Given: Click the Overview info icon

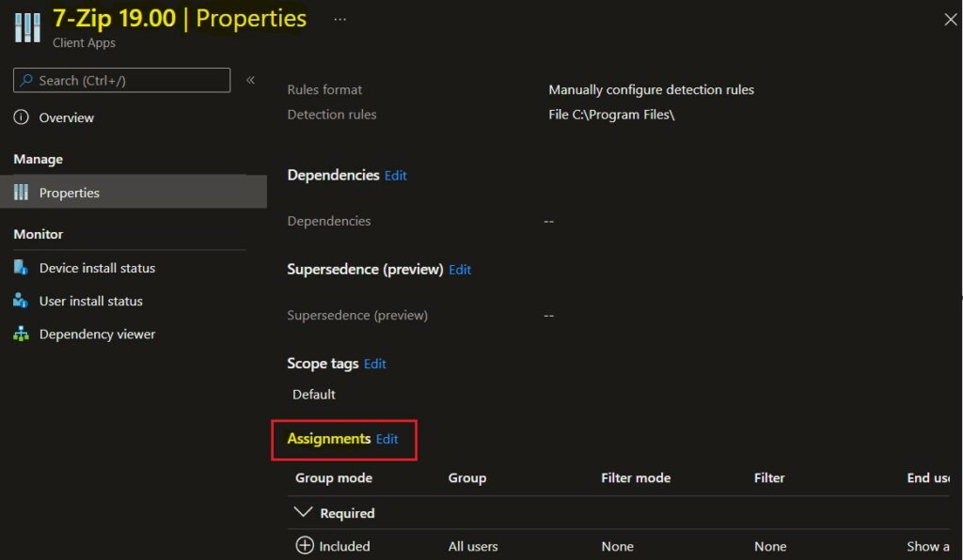Looking at the screenshot, I should tap(21, 117).
